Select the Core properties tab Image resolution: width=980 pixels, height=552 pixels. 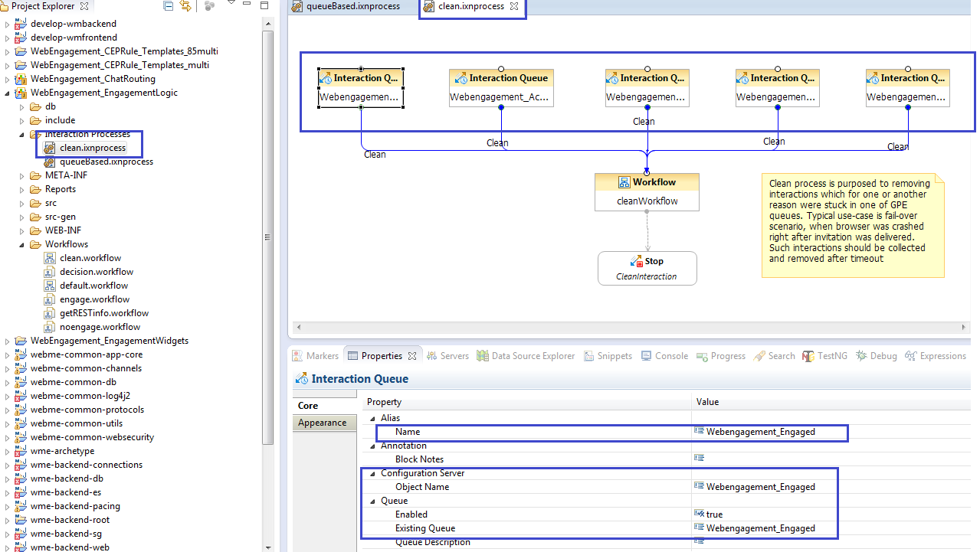pyautogui.click(x=325, y=406)
